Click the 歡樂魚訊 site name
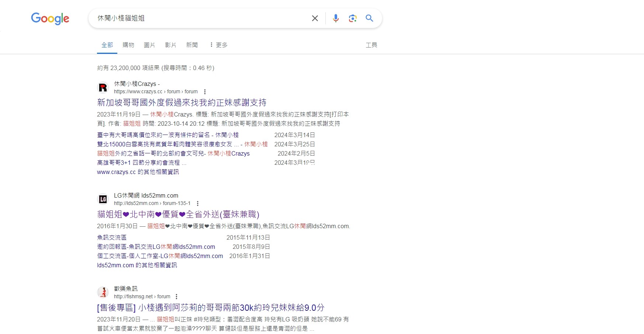 (126, 289)
